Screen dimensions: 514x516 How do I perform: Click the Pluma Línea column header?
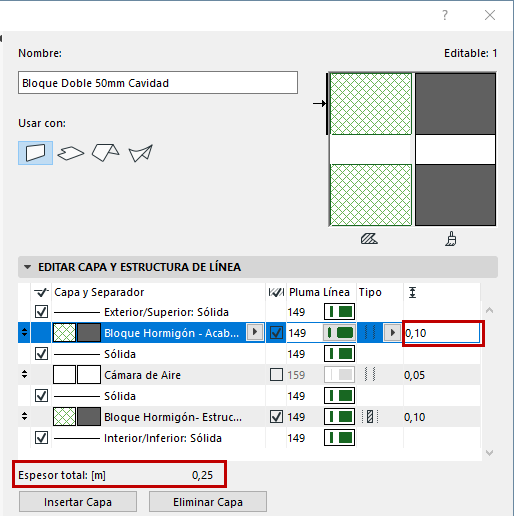pyautogui.click(x=319, y=292)
